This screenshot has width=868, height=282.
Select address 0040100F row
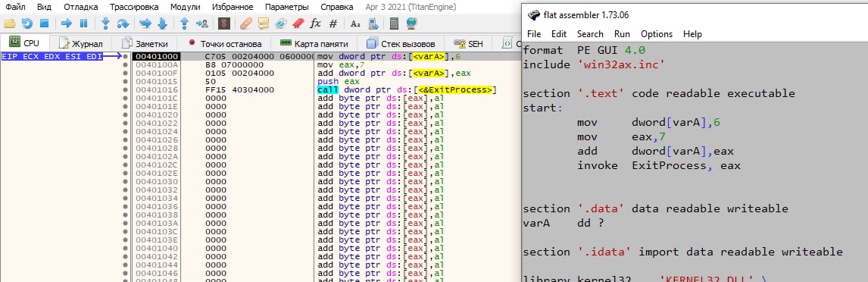click(x=157, y=73)
